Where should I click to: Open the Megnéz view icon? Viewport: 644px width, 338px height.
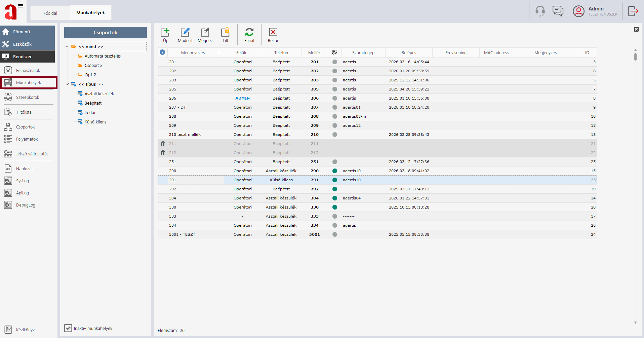[205, 32]
